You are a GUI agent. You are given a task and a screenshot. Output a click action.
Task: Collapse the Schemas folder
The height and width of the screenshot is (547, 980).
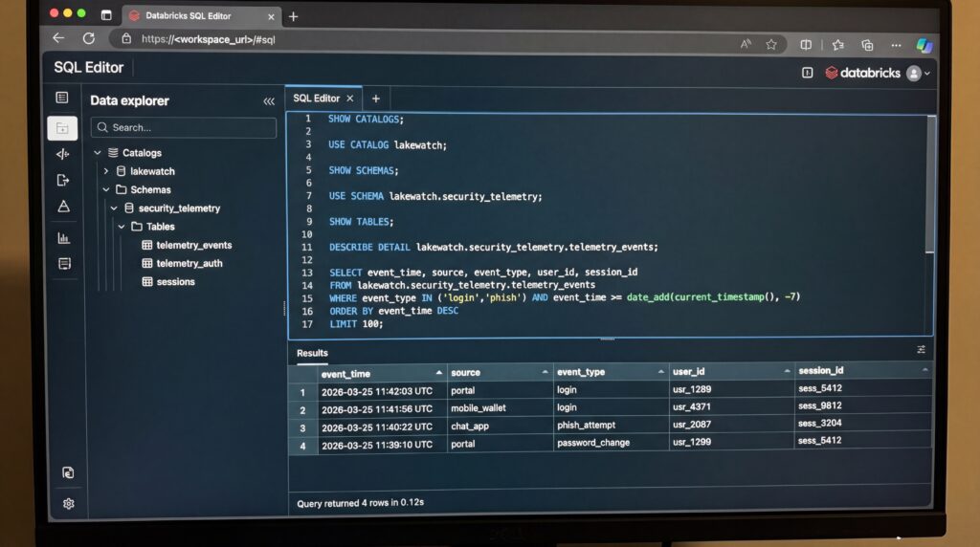click(x=106, y=189)
